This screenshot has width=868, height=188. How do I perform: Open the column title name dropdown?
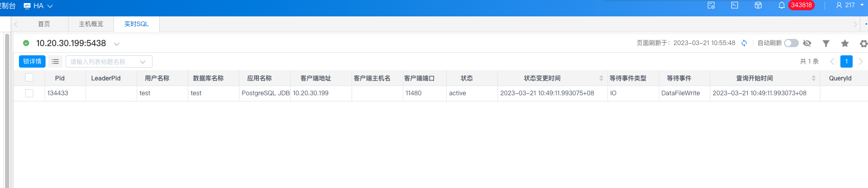pyautogui.click(x=109, y=61)
